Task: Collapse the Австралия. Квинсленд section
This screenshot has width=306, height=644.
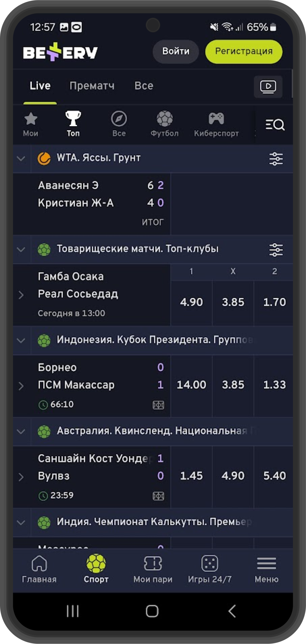Action: 21,432
